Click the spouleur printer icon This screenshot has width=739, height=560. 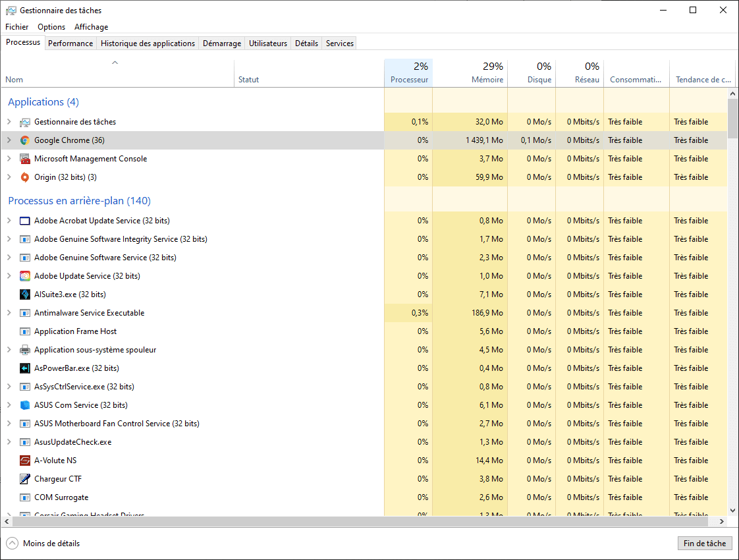click(25, 350)
